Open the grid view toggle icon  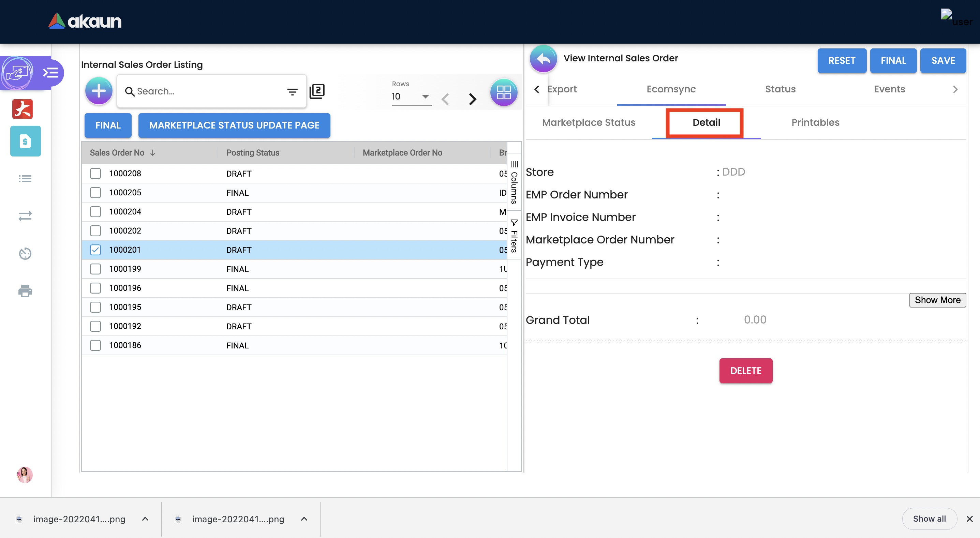click(x=503, y=92)
